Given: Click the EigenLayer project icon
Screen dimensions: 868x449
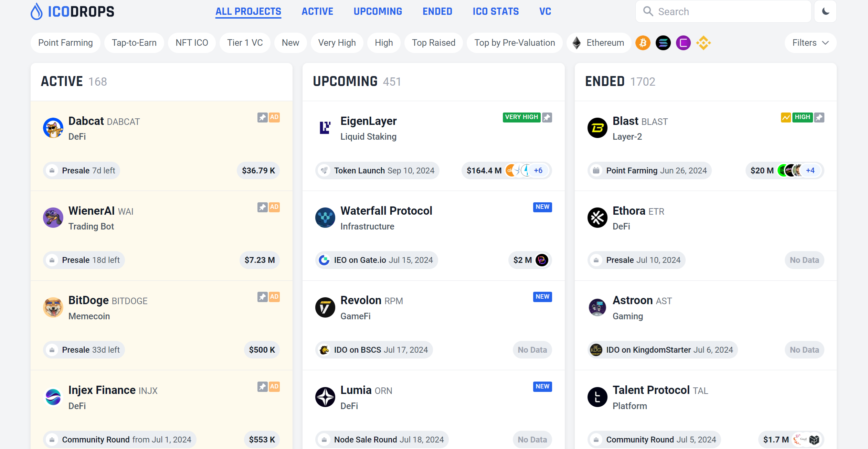Looking at the screenshot, I should tap(325, 127).
